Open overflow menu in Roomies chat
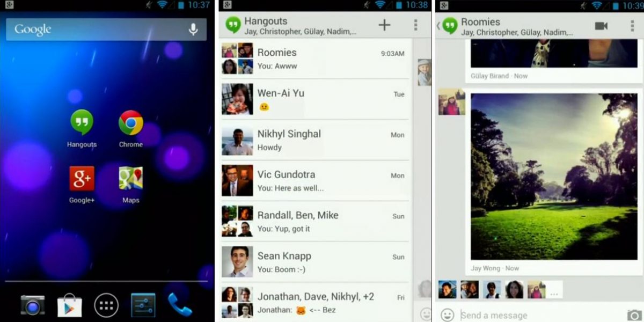 pyautogui.click(x=632, y=26)
